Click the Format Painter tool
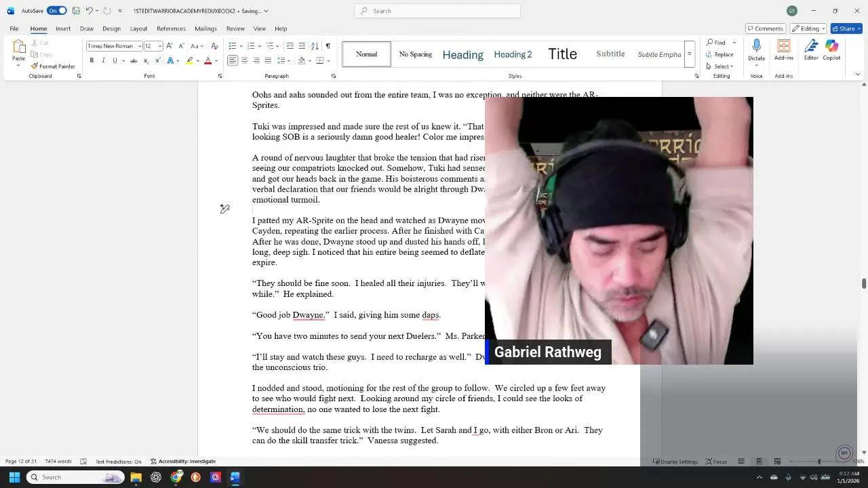The width and height of the screenshot is (868, 488). click(x=53, y=66)
